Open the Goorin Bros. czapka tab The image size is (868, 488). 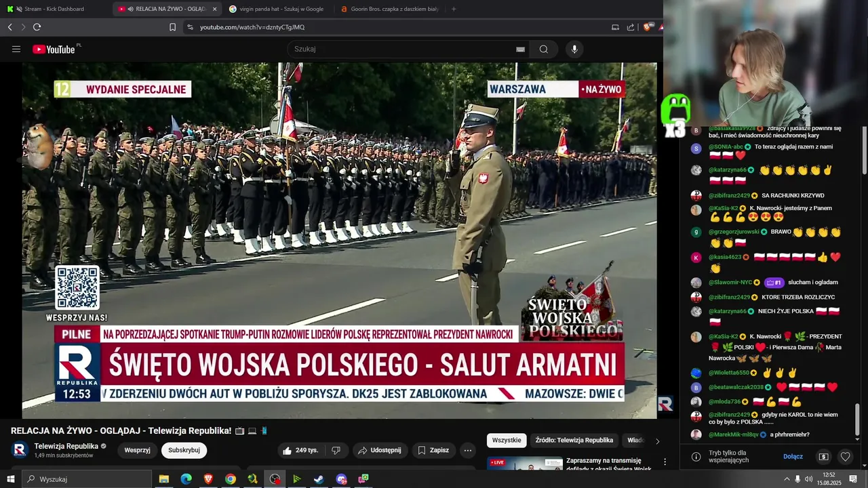(390, 9)
